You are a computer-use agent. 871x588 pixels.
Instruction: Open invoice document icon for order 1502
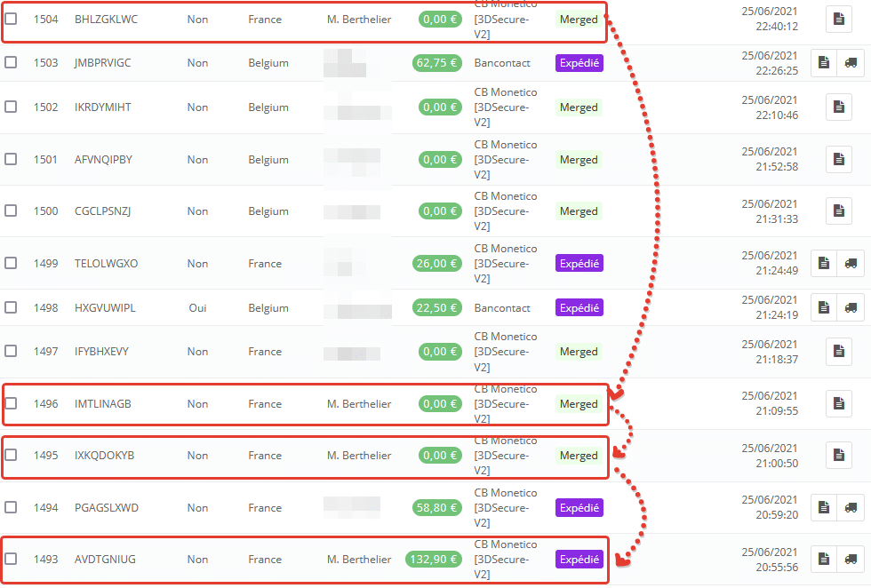click(x=839, y=107)
